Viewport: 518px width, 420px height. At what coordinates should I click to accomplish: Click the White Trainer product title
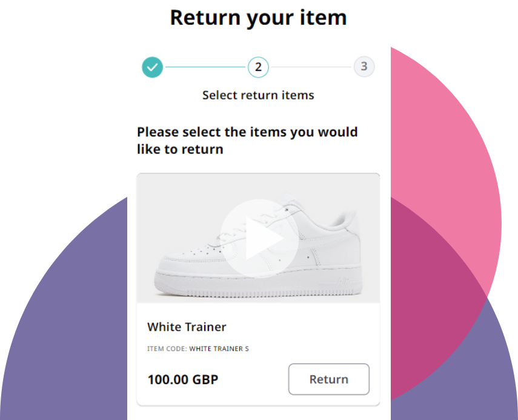[187, 327]
